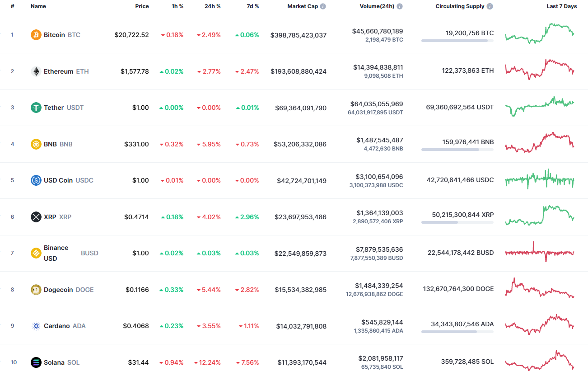This screenshot has height=376, width=588.
Task: Sort by the 24h % column header
Action: pyautogui.click(x=212, y=6)
